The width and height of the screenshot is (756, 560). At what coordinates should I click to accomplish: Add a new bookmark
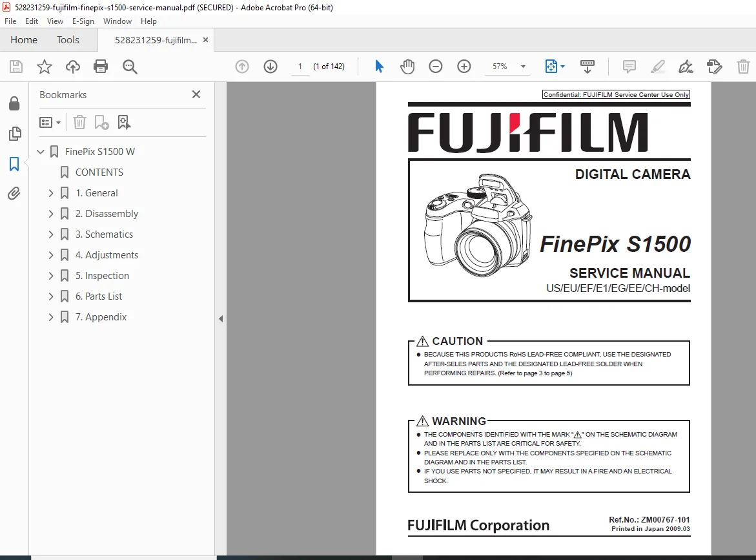(x=101, y=123)
